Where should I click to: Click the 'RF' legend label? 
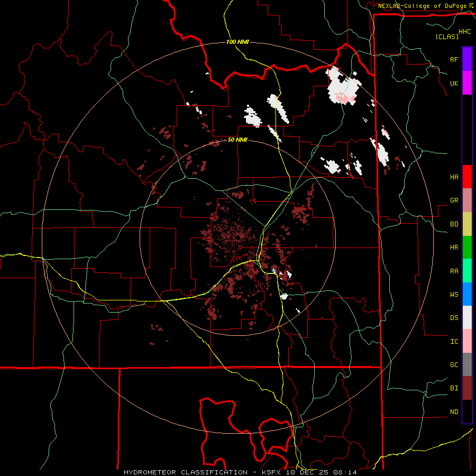454,59
